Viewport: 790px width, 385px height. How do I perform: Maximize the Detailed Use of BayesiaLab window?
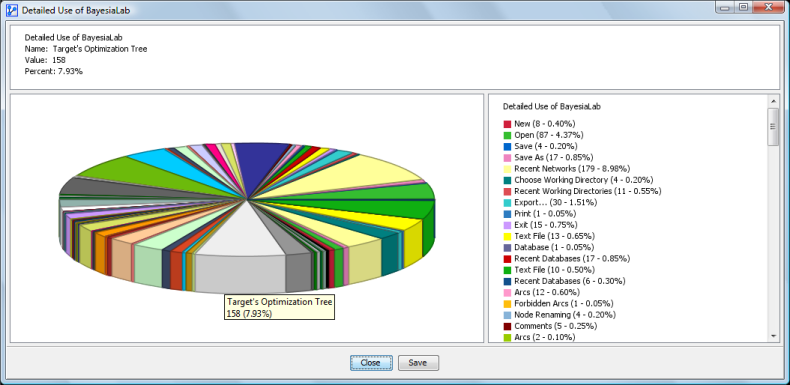(x=743, y=7)
